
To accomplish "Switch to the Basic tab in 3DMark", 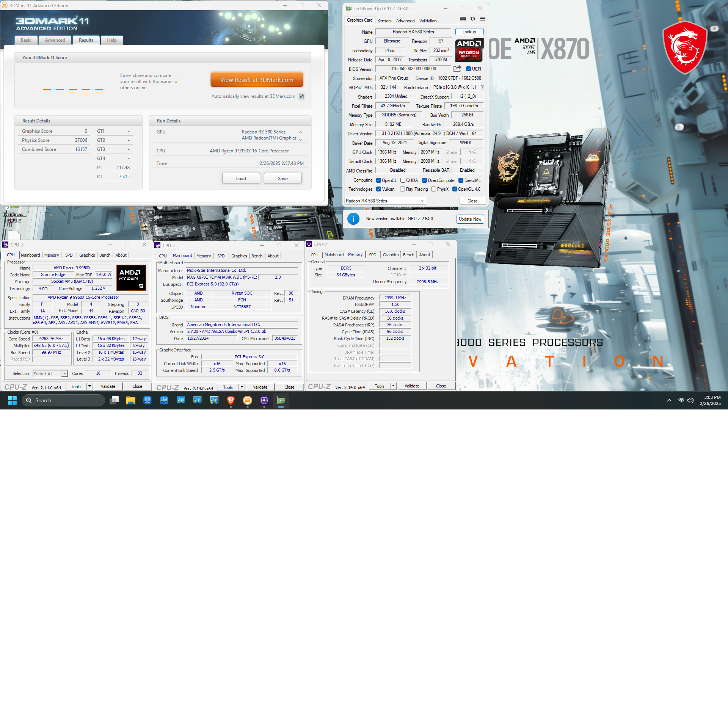I will click(x=26, y=40).
